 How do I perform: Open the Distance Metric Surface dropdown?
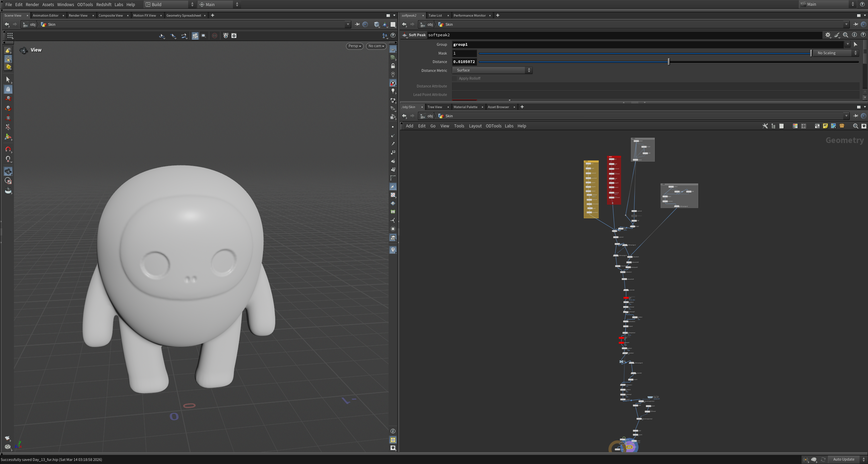point(492,70)
